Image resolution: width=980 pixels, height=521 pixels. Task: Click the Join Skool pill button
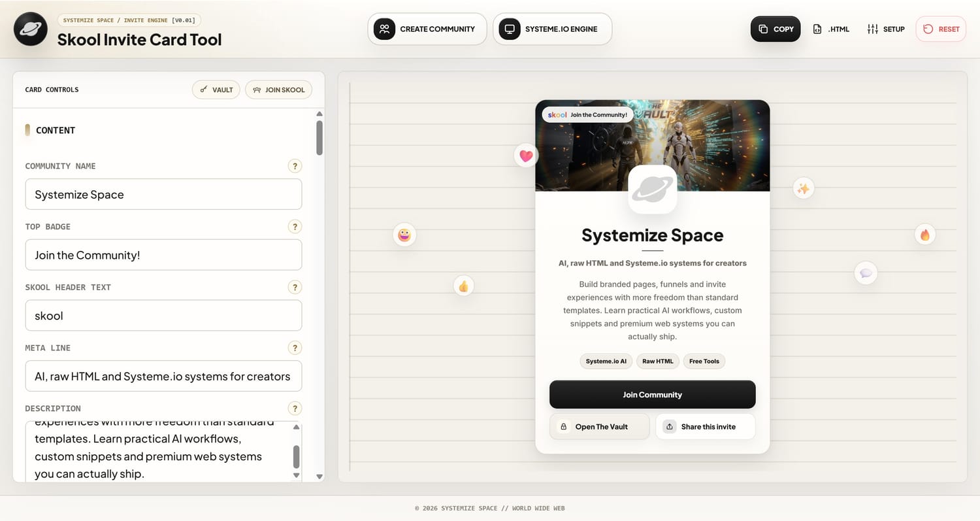pyautogui.click(x=278, y=90)
